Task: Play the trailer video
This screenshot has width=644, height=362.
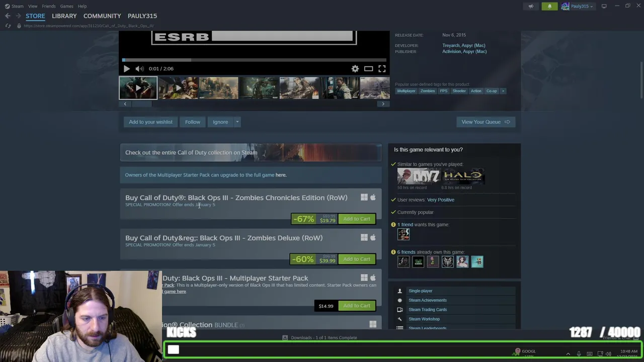Action: [x=126, y=69]
